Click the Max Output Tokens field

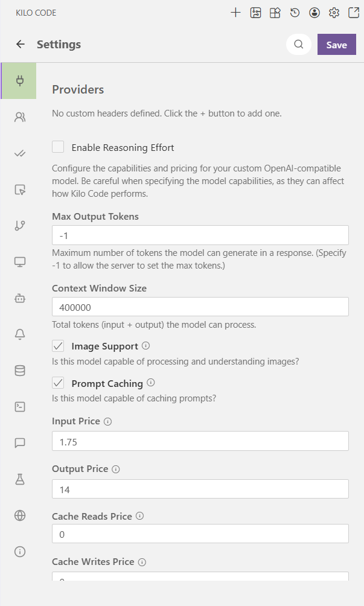[200, 235]
